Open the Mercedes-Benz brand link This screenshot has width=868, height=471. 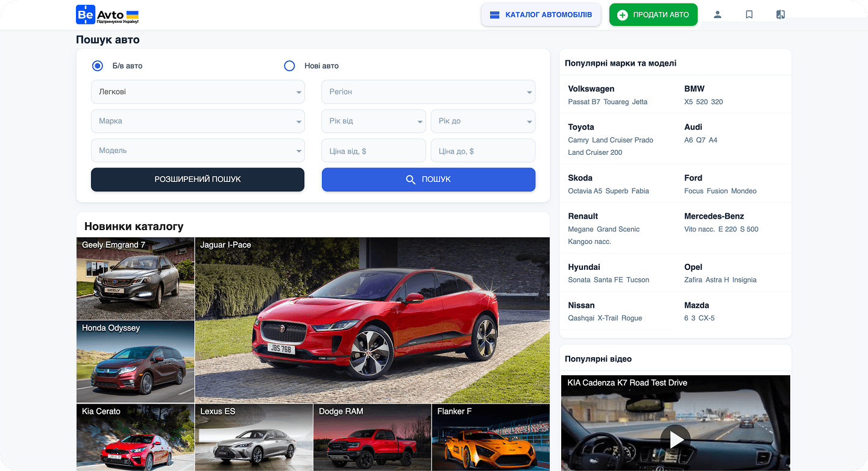(714, 216)
